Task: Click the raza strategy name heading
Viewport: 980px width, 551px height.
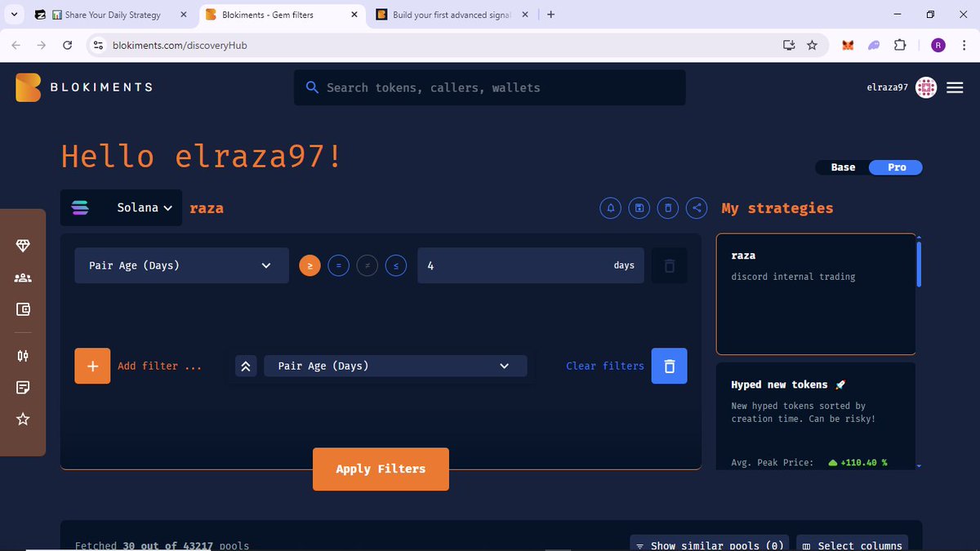Action: pyautogui.click(x=207, y=208)
